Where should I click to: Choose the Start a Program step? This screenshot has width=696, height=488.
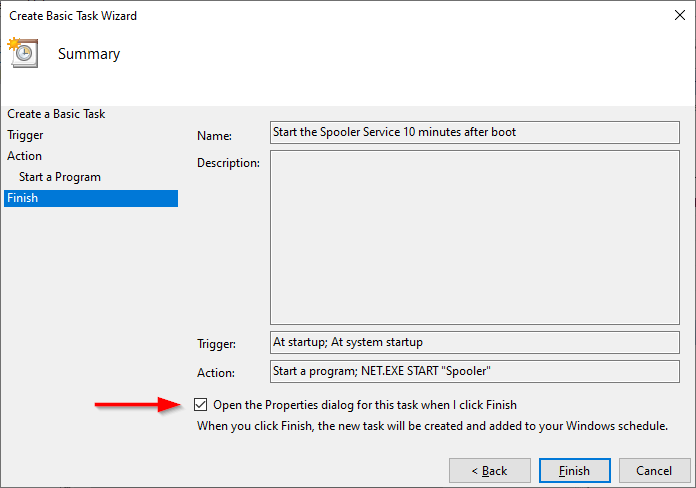[60, 177]
